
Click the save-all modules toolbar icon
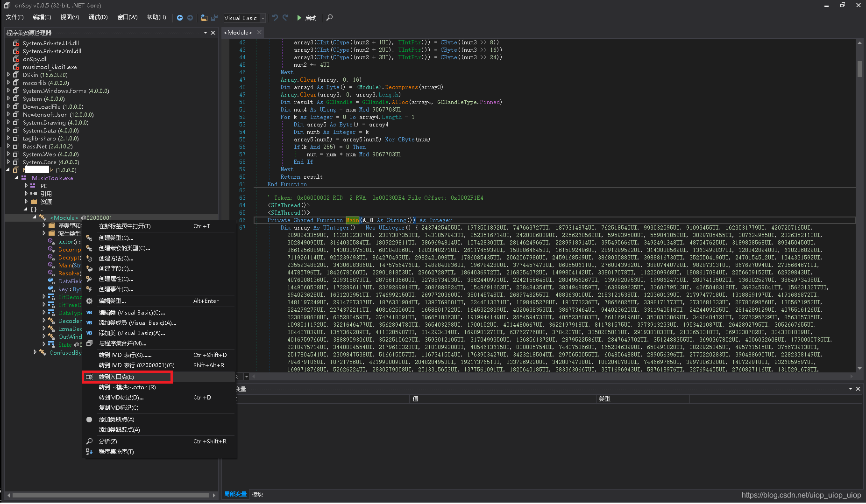pyautogui.click(x=214, y=18)
